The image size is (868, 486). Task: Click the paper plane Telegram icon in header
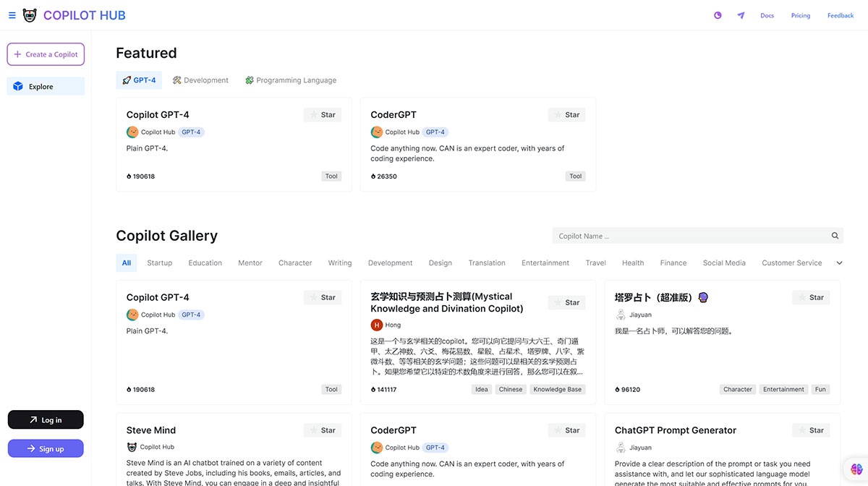(741, 14)
